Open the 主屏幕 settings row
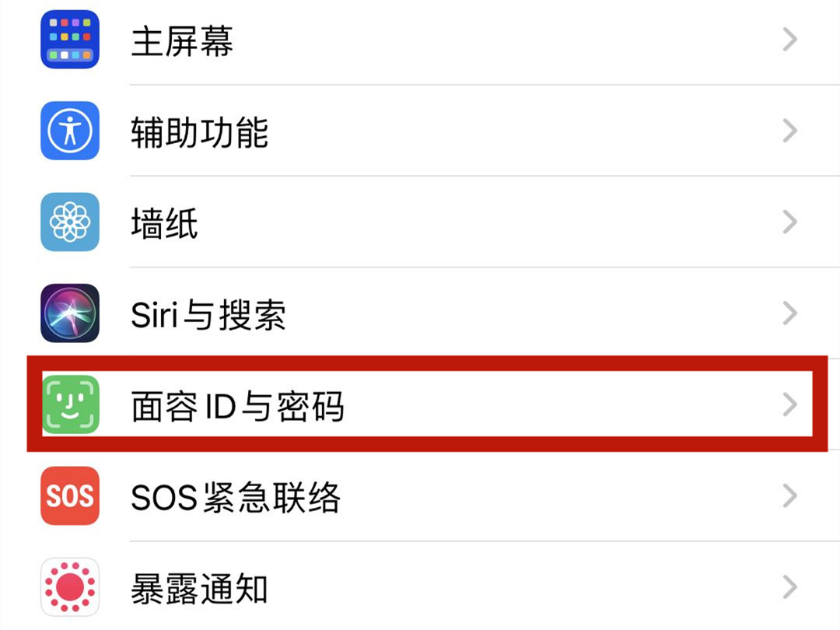Viewport: 840px width, 630px height. [x=420, y=39]
